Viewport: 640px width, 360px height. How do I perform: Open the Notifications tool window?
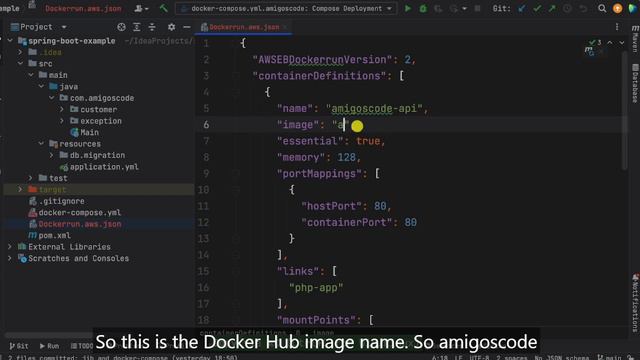pyautogui.click(x=635, y=302)
